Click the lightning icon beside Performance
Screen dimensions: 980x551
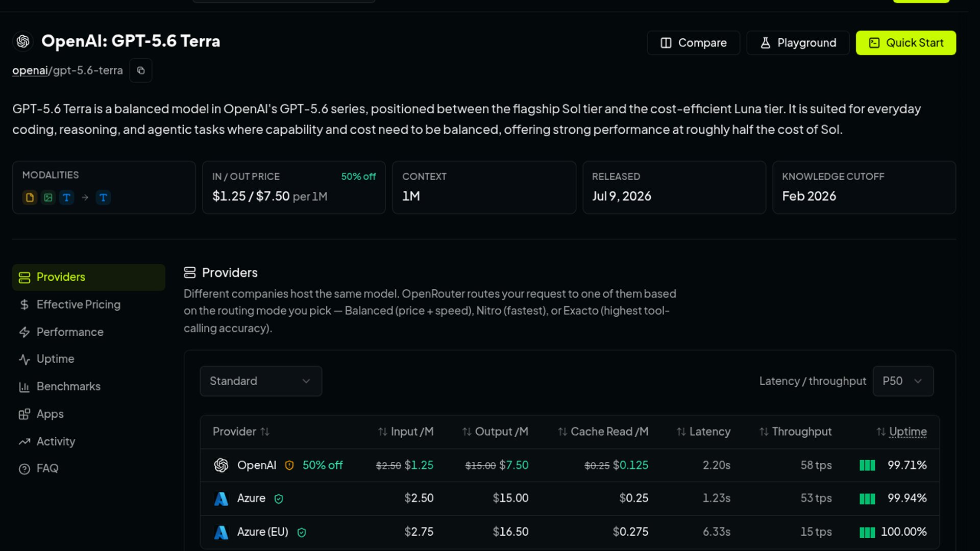[x=24, y=332]
